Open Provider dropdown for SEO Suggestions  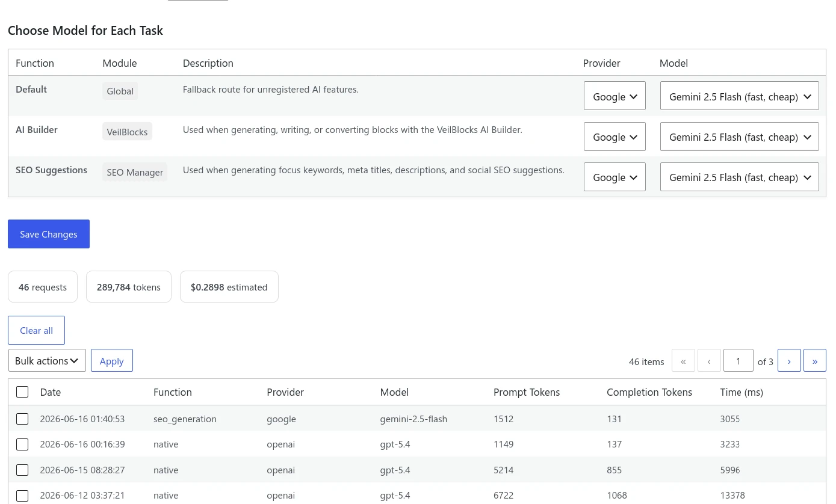615,177
